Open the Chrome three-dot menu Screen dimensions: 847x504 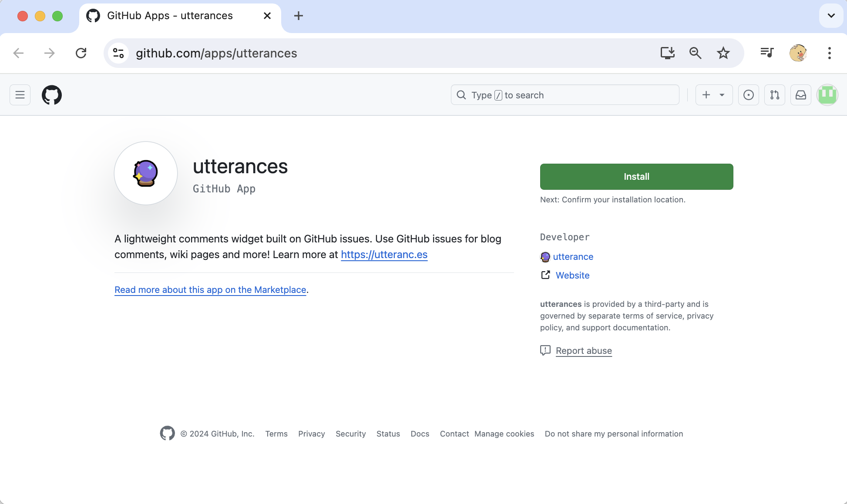pyautogui.click(x=830, y=53)
